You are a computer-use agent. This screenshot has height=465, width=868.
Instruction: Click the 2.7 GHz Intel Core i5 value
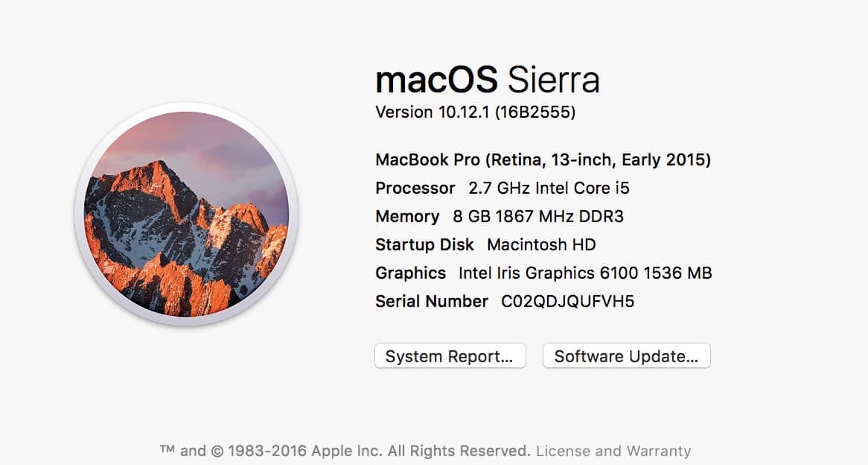pos(549,189)
